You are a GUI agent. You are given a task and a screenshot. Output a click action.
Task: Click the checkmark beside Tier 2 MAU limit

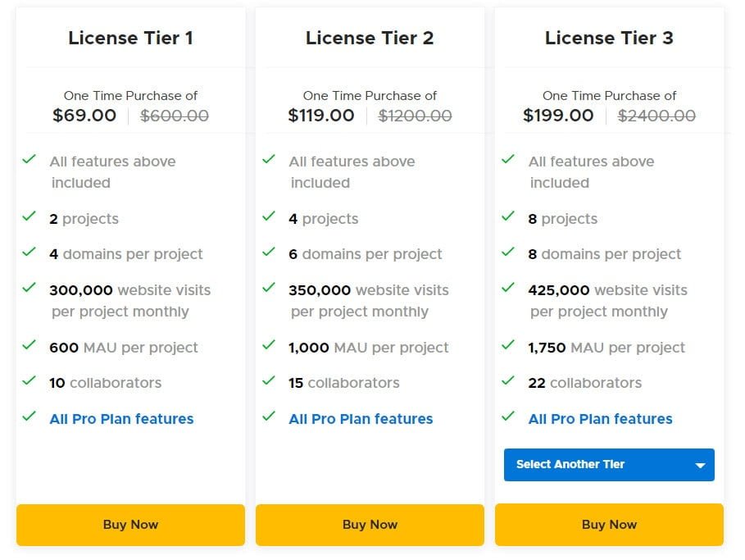click(269, 347)
